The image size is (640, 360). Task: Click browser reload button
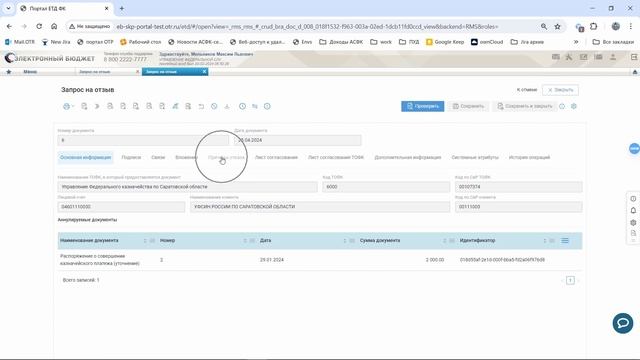[39, 26]
